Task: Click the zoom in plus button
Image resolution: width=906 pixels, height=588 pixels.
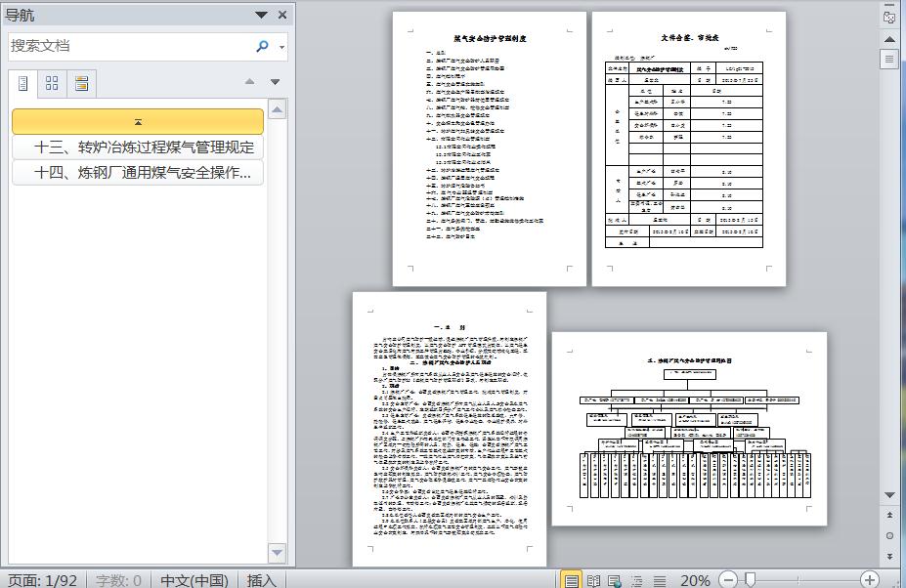Action: tap(869, 580)
